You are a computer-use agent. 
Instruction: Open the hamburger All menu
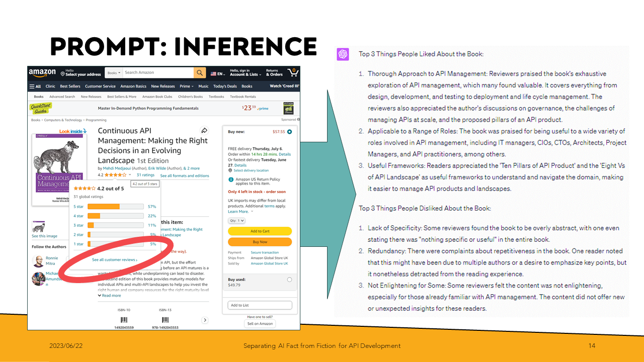[x=35, y=86]
